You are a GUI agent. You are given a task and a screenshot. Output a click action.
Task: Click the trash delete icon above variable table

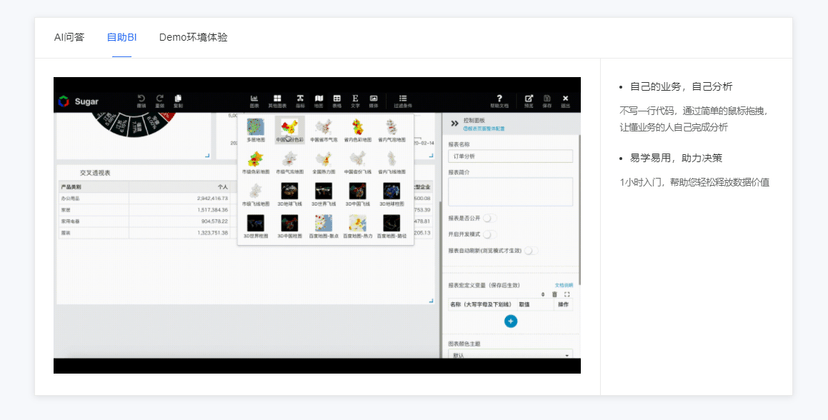coord(554,294)
